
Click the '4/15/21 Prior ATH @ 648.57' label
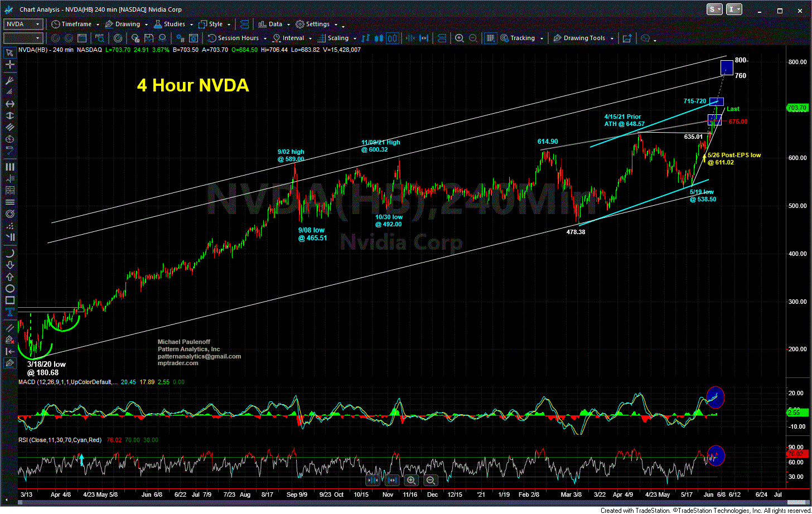point(625,120)
